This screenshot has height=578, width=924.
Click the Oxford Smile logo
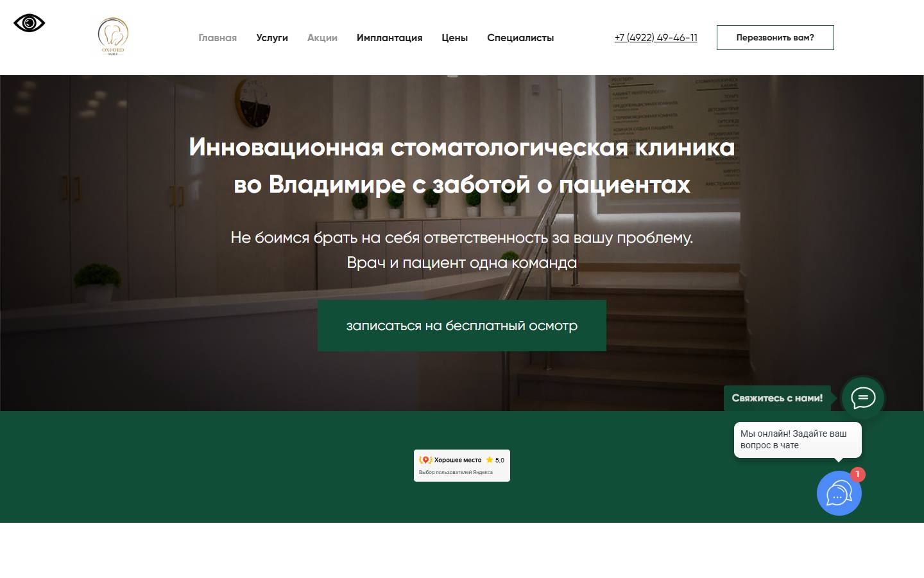tap(113, 37)
